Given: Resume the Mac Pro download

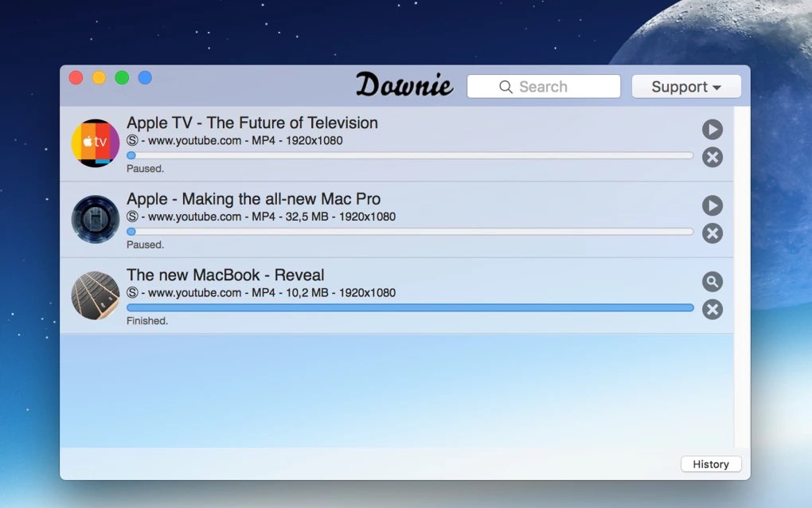Looking at the screenshot, I should (712, 205).
